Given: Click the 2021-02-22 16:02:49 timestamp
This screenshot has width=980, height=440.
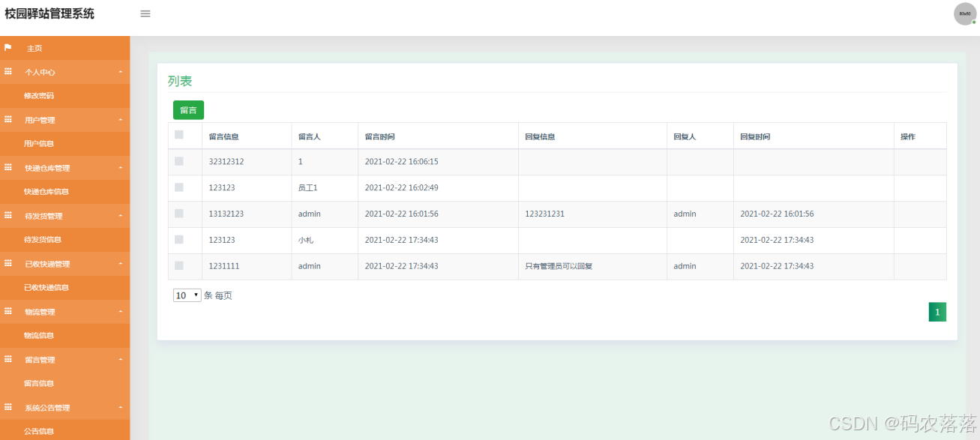Looking at the screenshot, I should pos(401,187).
